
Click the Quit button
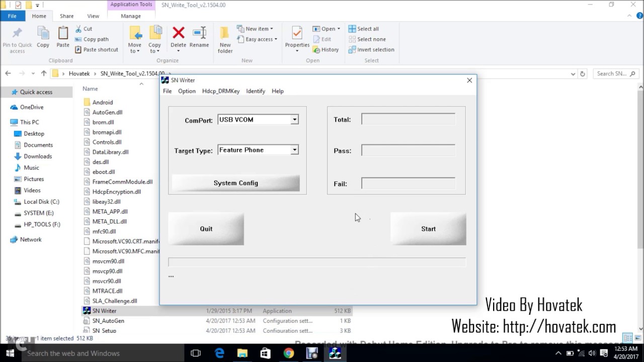[x=206, y=229]
